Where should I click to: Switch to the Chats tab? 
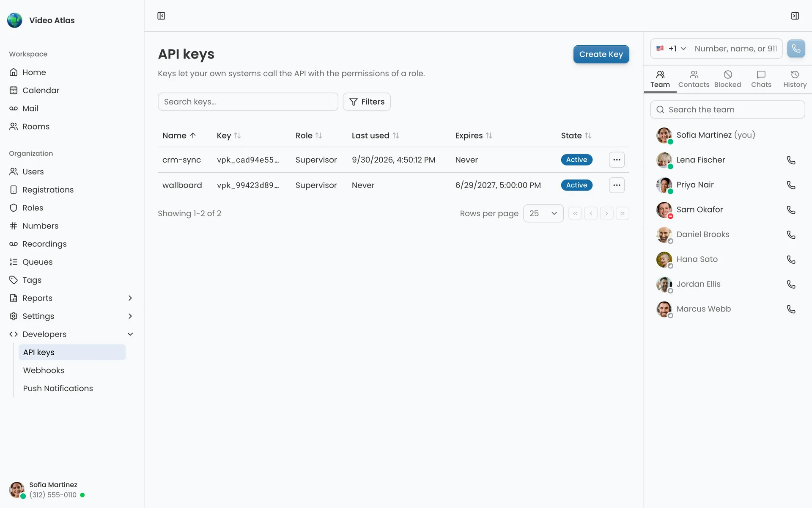[x=761, y=79]
